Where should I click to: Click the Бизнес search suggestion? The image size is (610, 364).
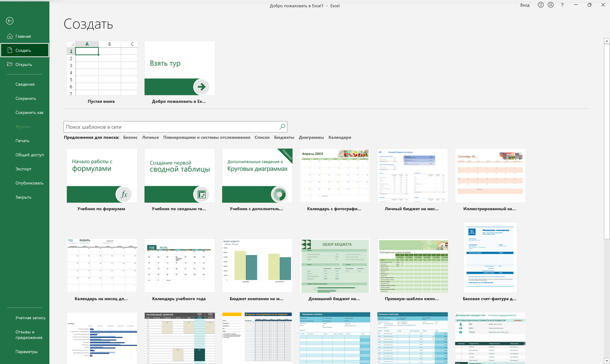(130, 137)
